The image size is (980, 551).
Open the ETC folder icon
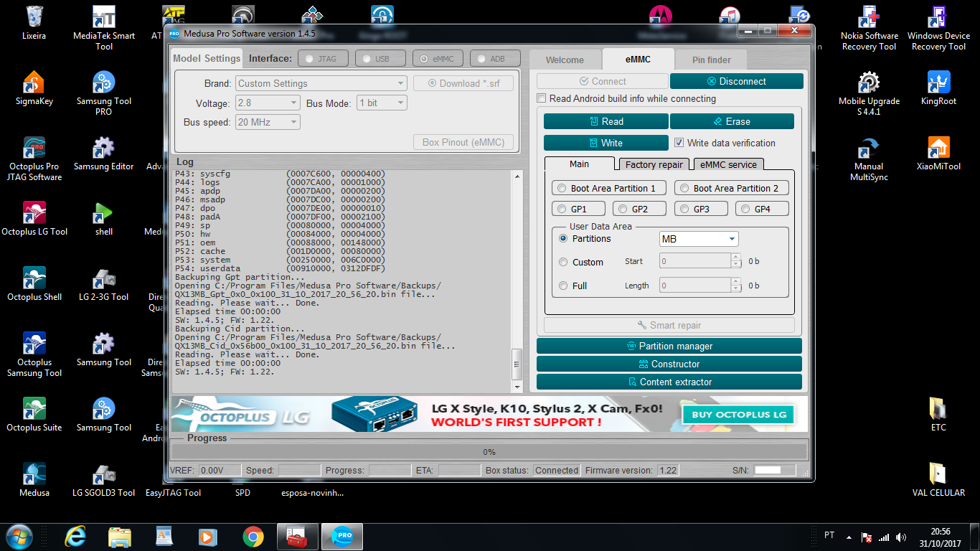pos(938,414)
